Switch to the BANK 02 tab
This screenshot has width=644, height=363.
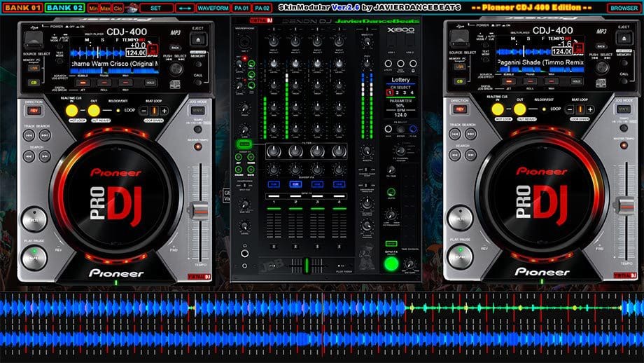[x=64, y=8]
